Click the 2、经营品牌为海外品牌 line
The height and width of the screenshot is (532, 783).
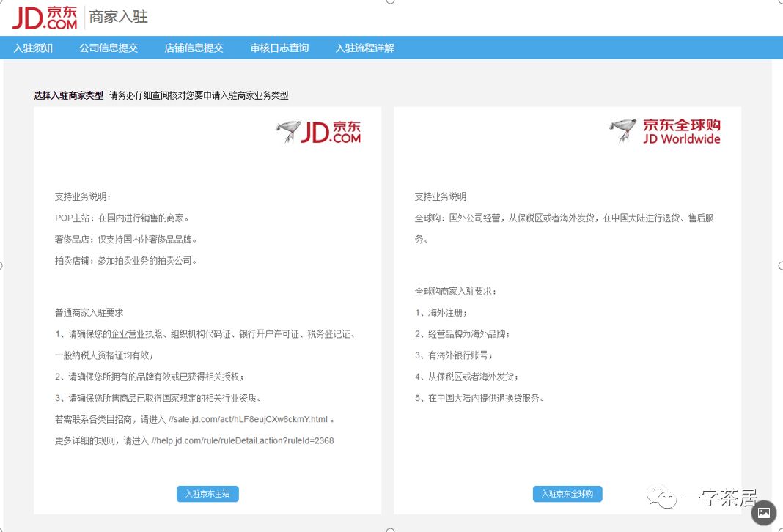(463, 334)
